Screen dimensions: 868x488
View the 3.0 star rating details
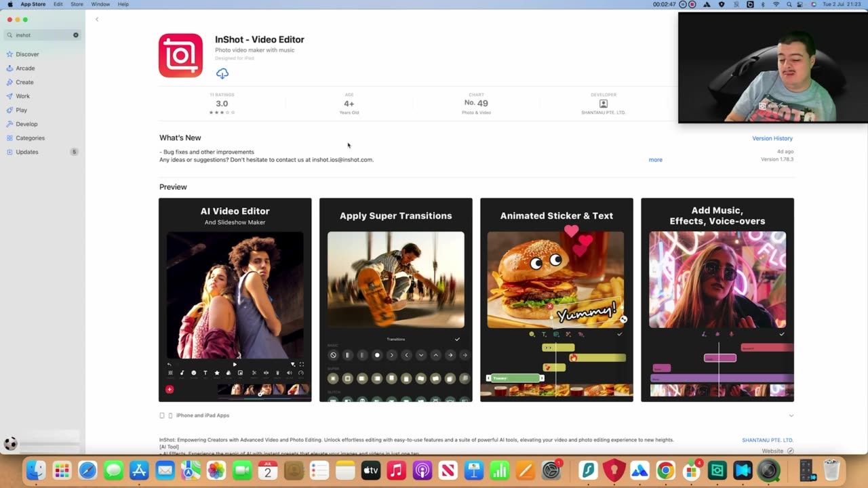click(222, 104)
